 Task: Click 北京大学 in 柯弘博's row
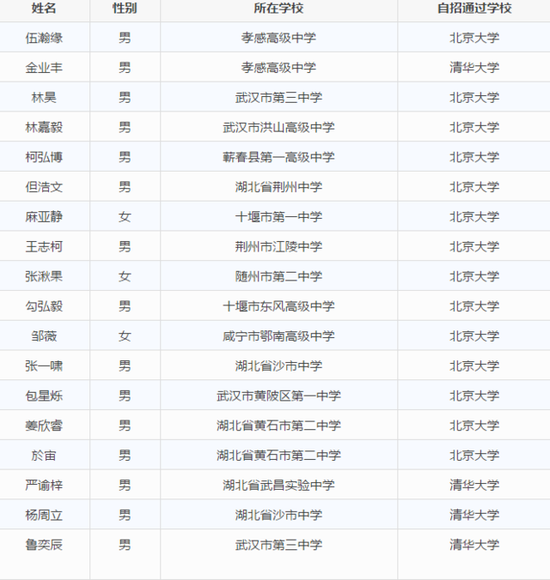click(474, 157)
